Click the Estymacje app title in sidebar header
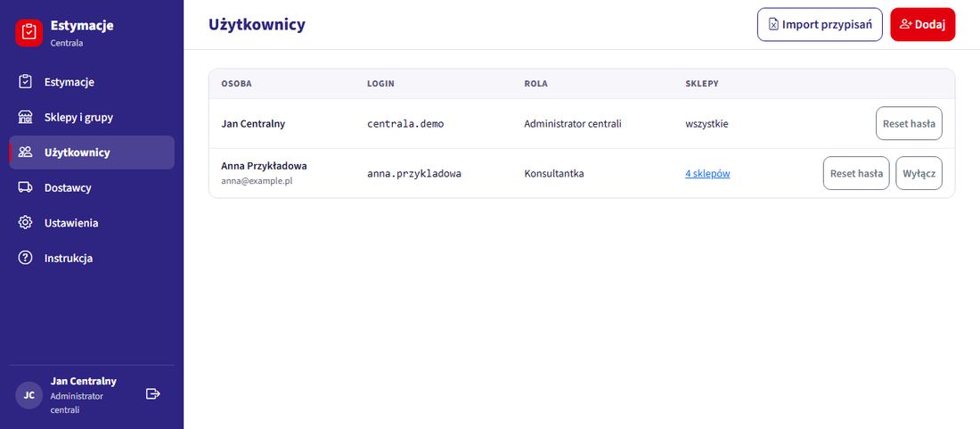The height and width of the screenshot is (429, 980). [82, 26]
